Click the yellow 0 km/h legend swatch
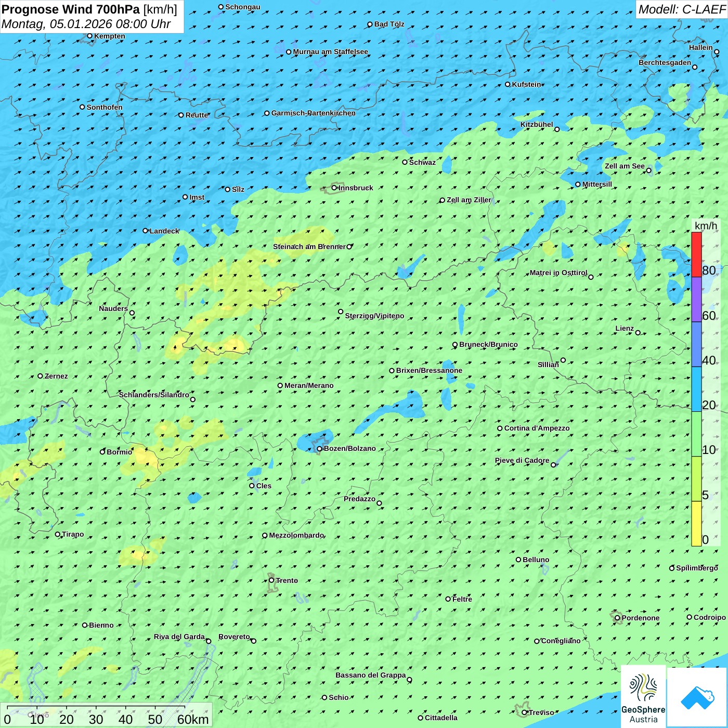The image size is (728, 728). pos(696,524)
